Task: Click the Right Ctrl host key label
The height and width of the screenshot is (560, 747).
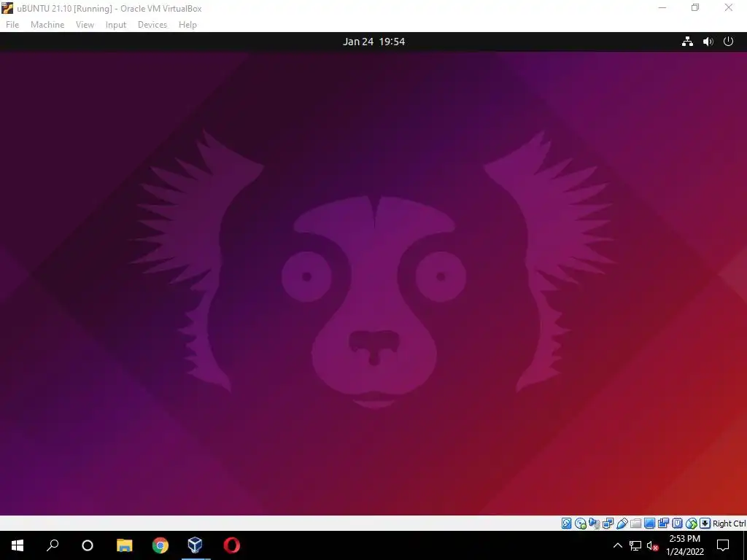Action: tap(729, 524)
